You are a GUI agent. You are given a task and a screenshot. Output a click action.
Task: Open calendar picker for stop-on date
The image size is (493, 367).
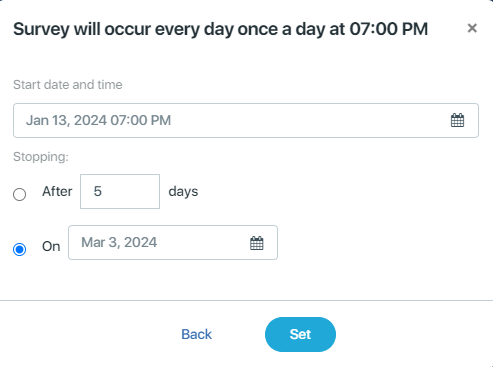coord(257,243)
